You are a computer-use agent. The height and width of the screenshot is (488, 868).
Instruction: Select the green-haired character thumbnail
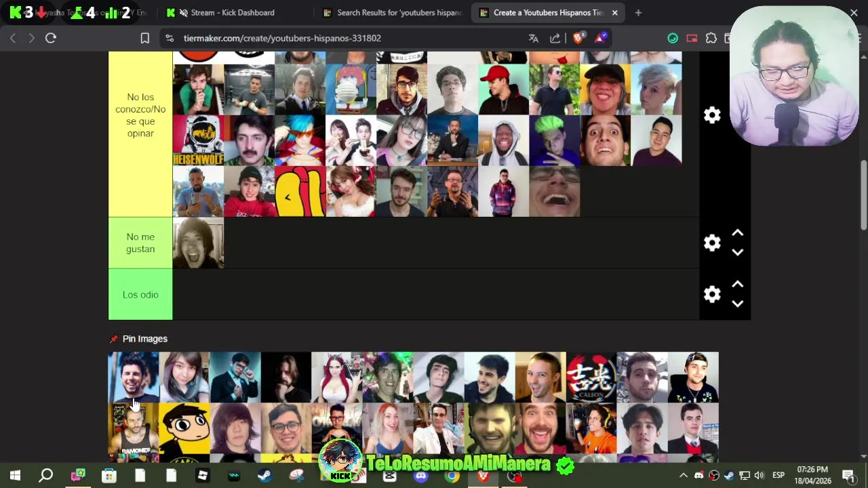click(x=554, y=140)
